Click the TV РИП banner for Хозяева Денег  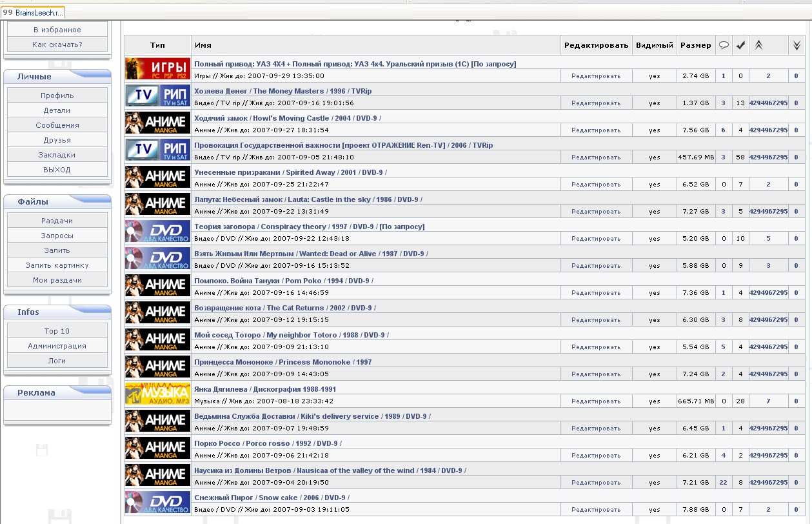click(158, 96)
